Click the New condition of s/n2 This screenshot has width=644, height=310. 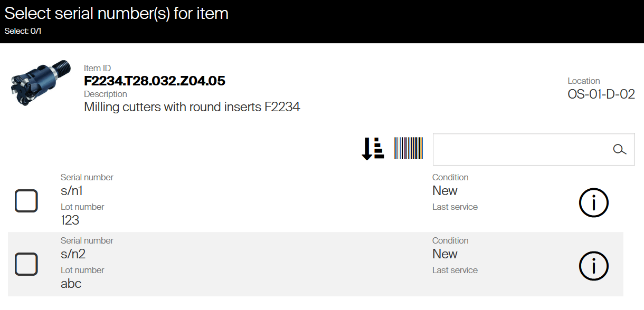(x=445, y=254)
